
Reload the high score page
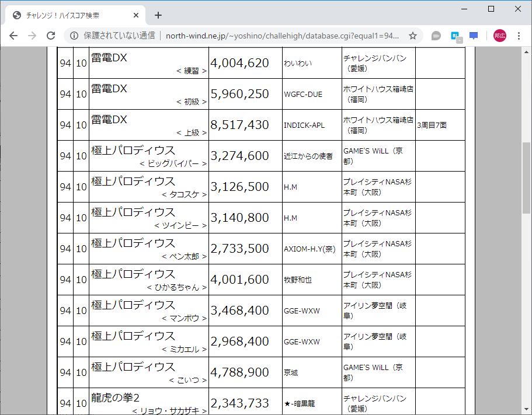[51, 35]
